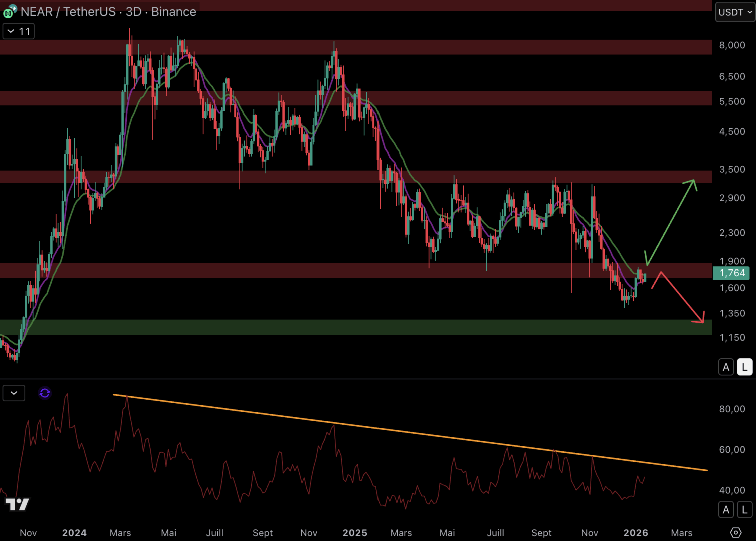Open the USDT currency dropdown
756x541 pixels.
tap(734, 12)
